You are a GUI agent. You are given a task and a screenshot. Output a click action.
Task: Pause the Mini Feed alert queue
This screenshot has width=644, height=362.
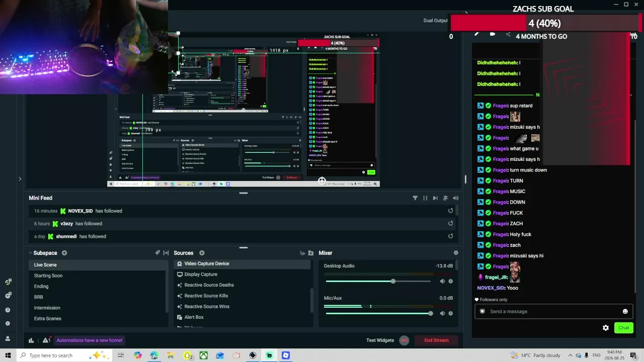pos(425,198)
